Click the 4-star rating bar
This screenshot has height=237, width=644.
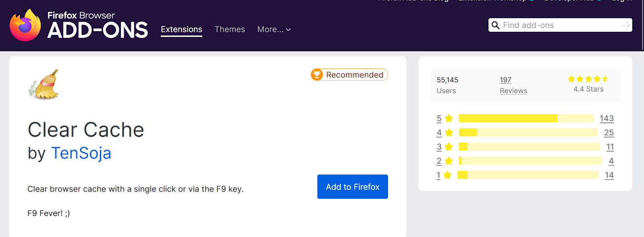click(x=528, y=132)
